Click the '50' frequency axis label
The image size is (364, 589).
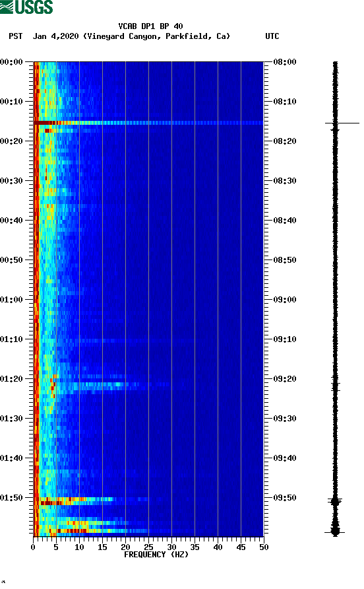(264, 547)
